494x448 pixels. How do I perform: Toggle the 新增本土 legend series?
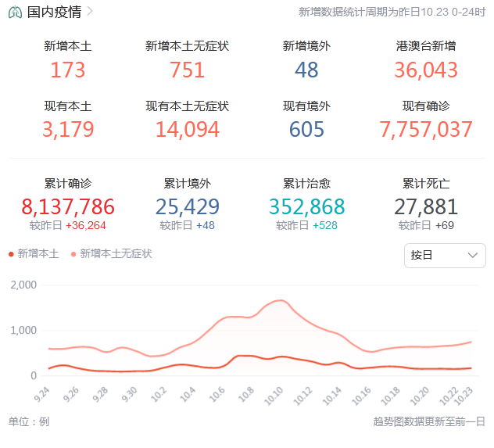[39, 254]
